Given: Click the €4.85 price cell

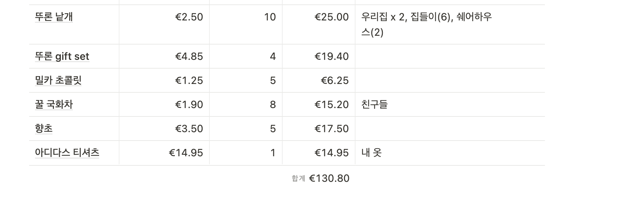Looking at the screenshot, I should [x=189, y=57].
